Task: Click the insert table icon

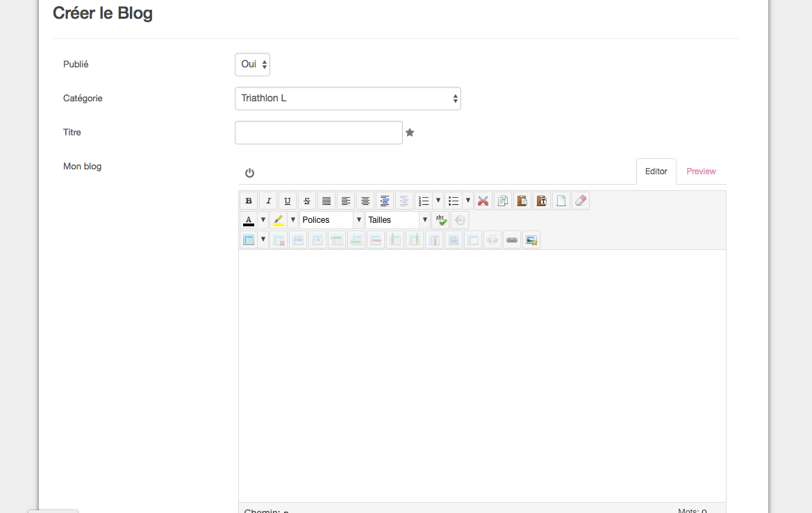Action: coord(249,240)
